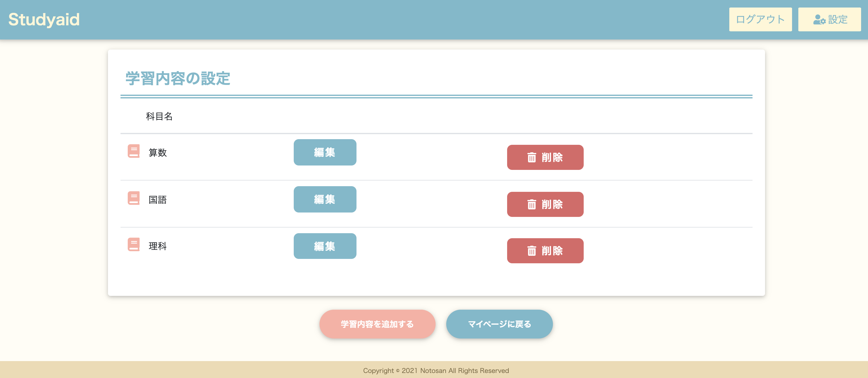Click the trash icon on 国語's 削除 button
Viewport: 868px width, 378px height.
pos(531,204)
